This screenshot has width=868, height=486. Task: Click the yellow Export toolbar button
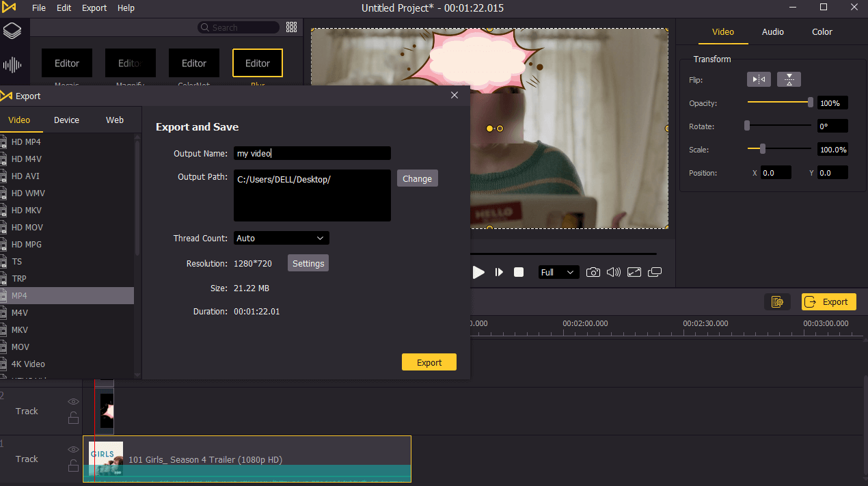coord(828,301)
